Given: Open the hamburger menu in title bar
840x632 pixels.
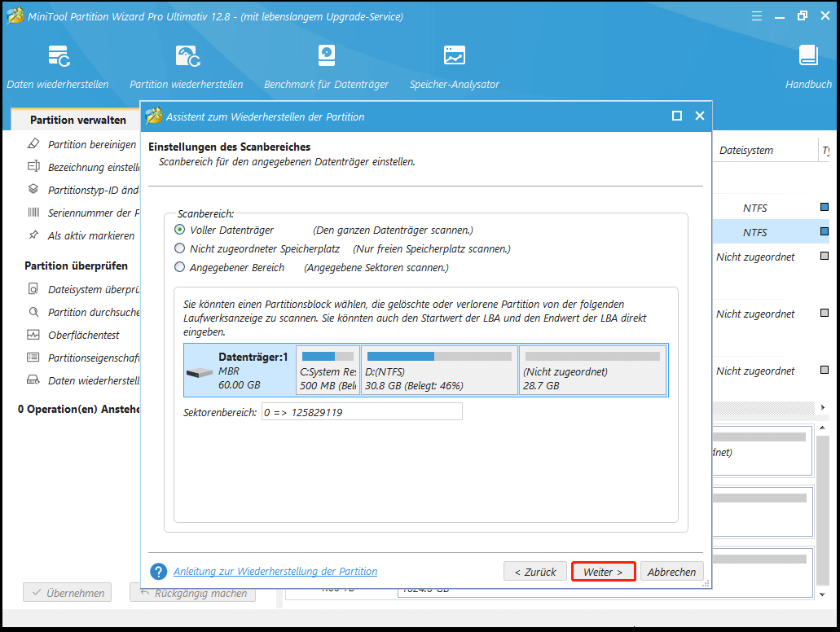Looking at the screenshot, I should (x=756, y=16).
